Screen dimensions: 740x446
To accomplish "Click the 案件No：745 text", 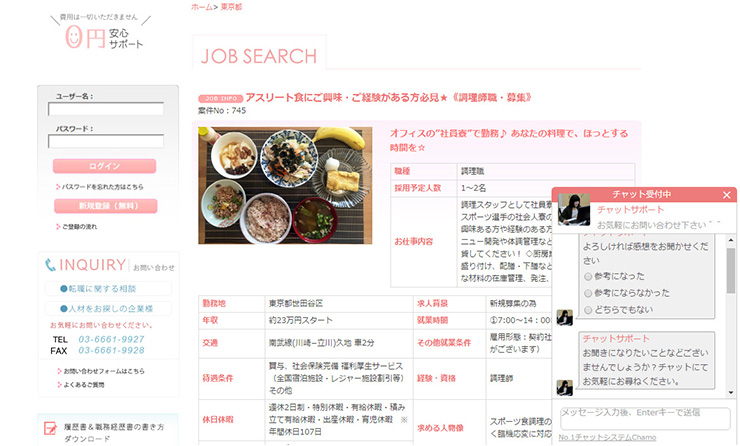I will click(222, 110).
